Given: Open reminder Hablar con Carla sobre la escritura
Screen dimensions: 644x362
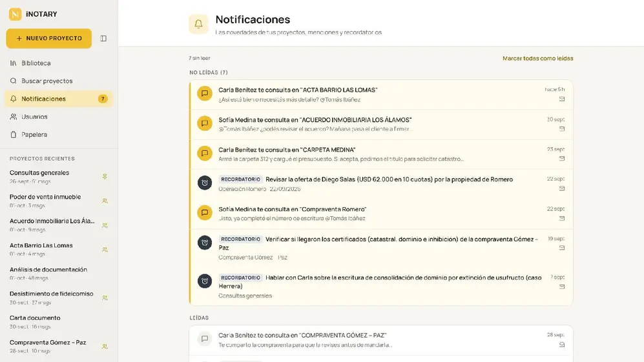Looking at the screenshot, I should [x=382, y=287].
